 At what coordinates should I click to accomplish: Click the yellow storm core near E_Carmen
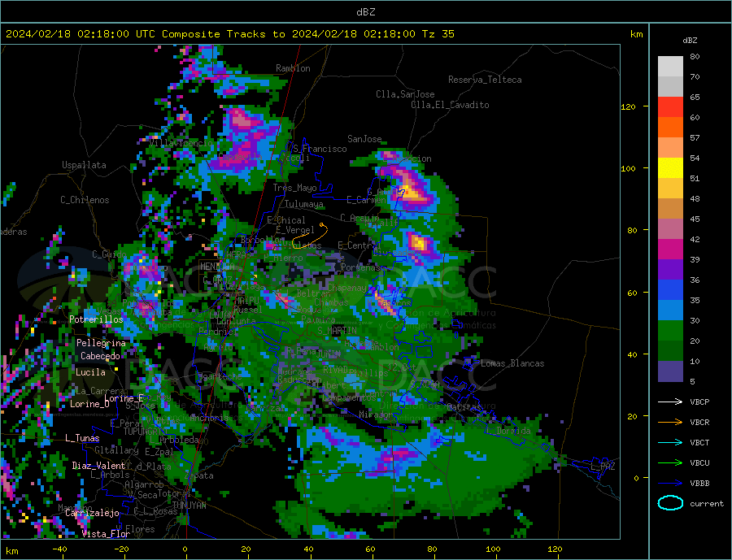410,191
